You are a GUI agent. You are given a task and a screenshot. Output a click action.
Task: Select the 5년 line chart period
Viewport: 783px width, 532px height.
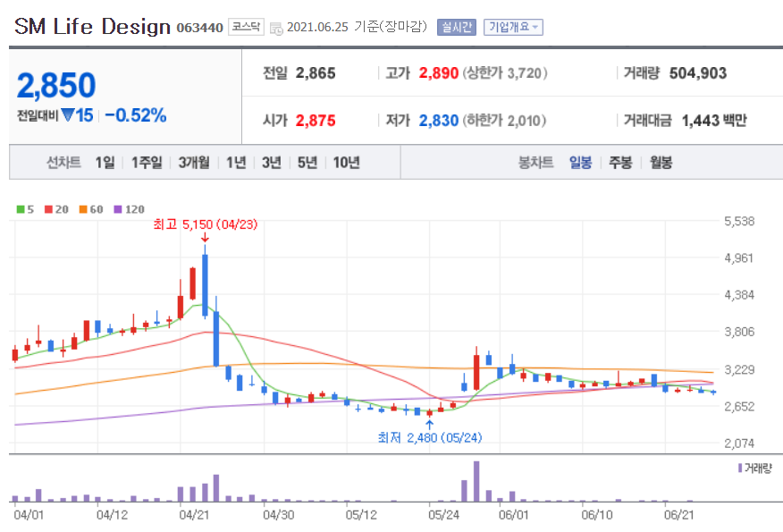point(307,163)
